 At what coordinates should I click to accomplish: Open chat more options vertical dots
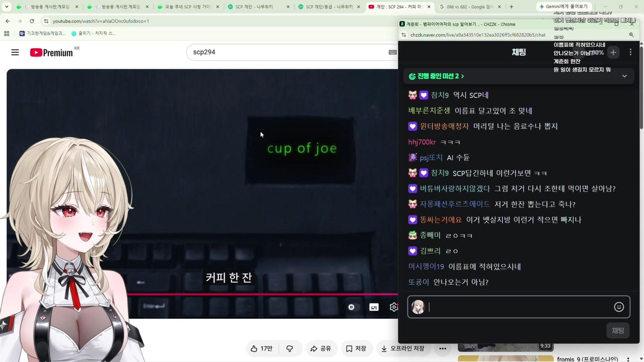tap(630, 52)
